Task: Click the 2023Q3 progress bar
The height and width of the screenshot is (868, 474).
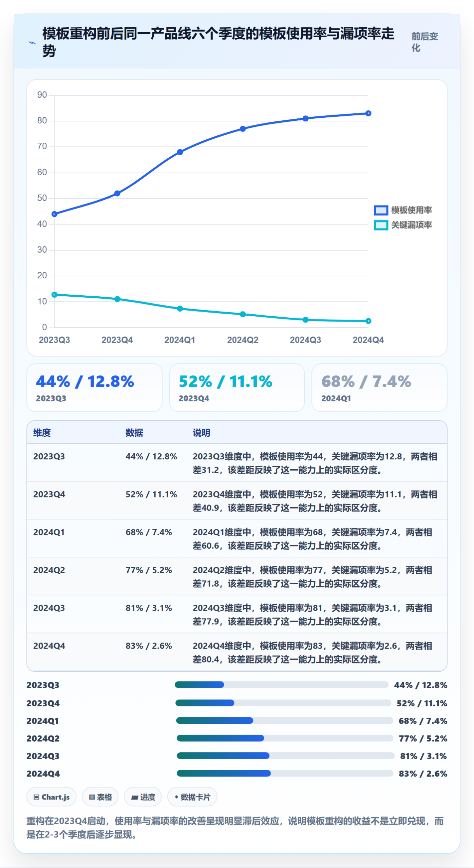Action: [x=282, y=685]
